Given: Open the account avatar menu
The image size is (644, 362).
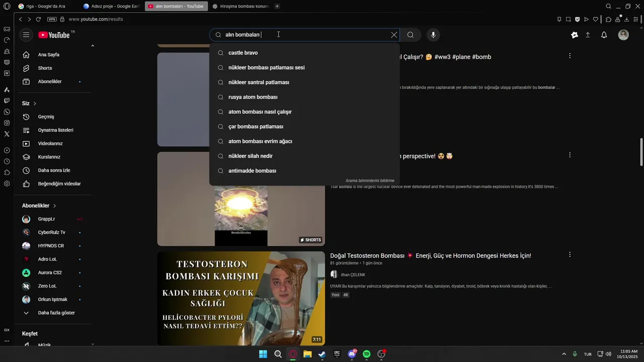Looking at the screenshot, I should coord(623,35).
